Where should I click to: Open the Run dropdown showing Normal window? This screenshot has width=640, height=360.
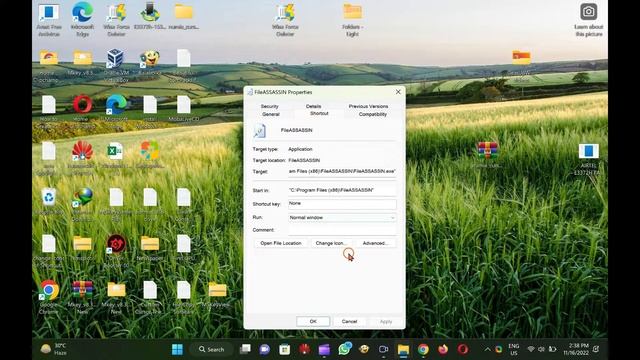(x=342, y=218)
